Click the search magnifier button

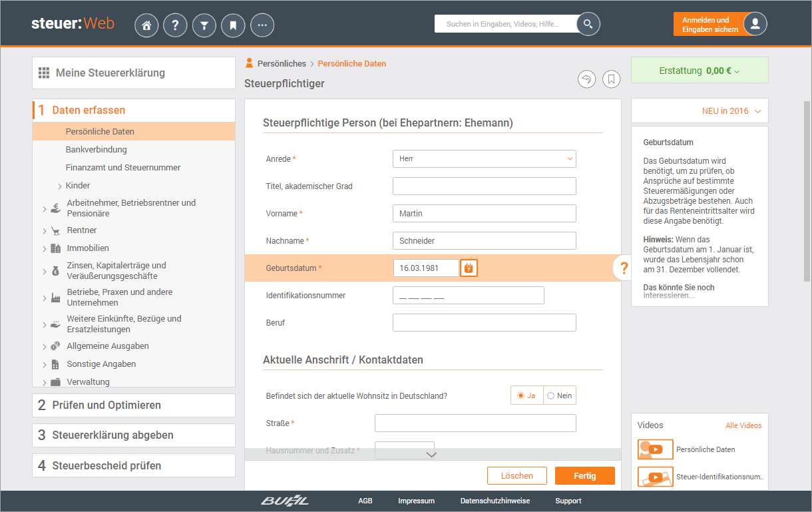[588, 24]
